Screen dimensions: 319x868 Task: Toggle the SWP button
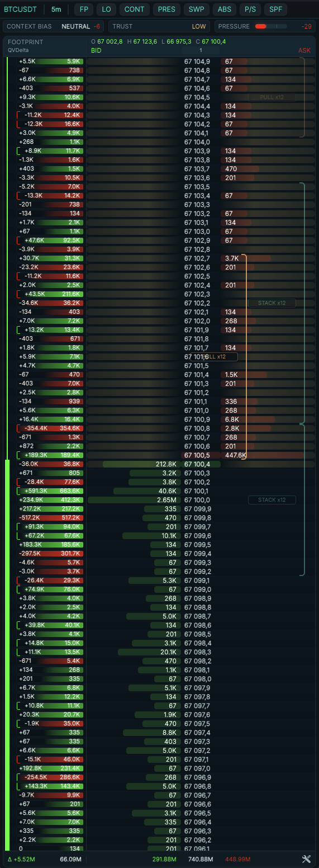(x=196, y=9)
